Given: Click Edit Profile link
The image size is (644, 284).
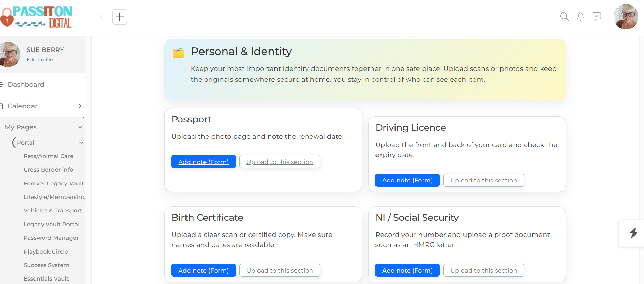Looking at the screenshot, I should pos(40,59).
